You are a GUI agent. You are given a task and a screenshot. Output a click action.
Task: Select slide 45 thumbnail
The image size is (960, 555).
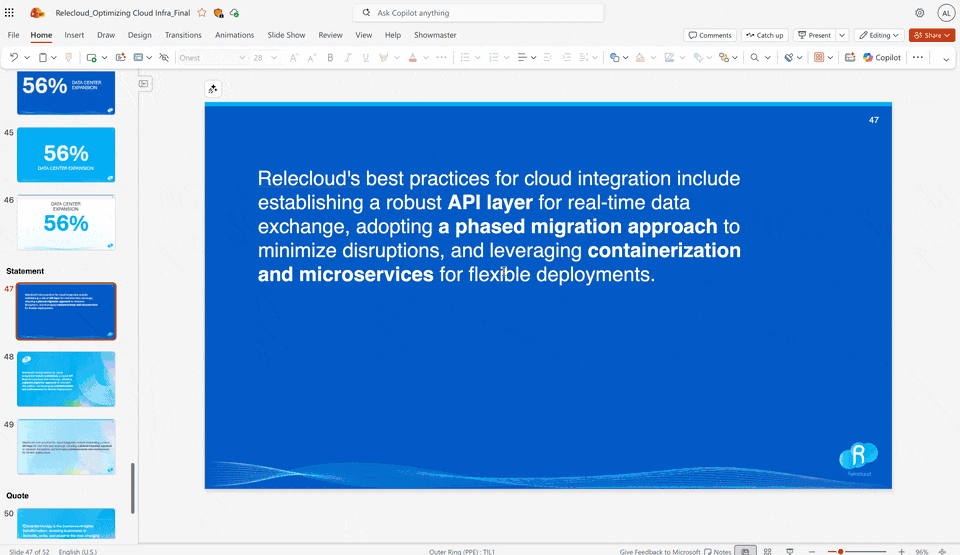click(66, 155)
